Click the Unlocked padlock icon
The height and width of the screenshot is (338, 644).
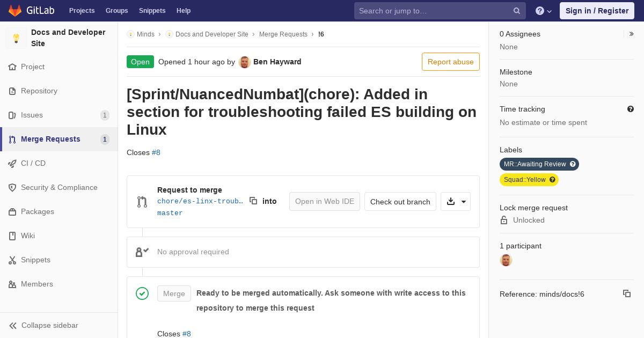[x=503, y=220]
